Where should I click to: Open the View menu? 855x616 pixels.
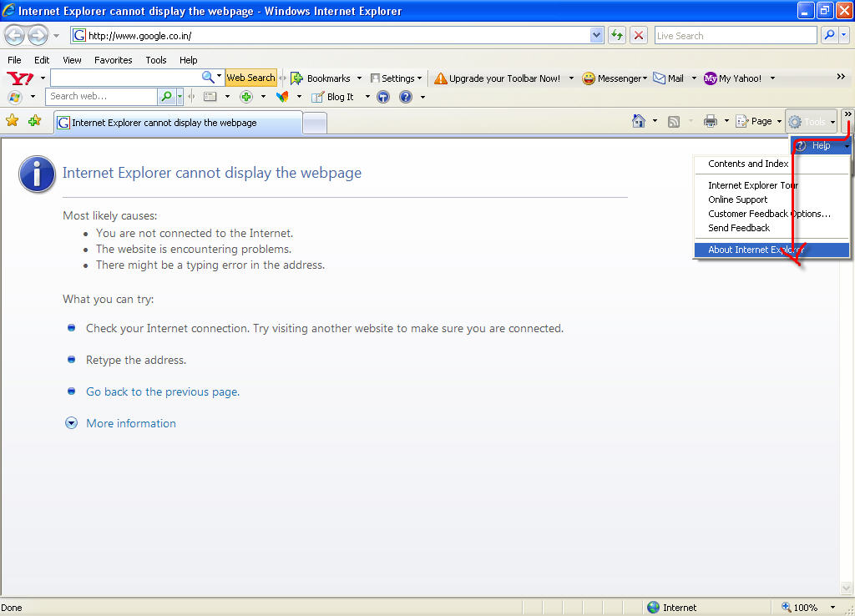72,60
